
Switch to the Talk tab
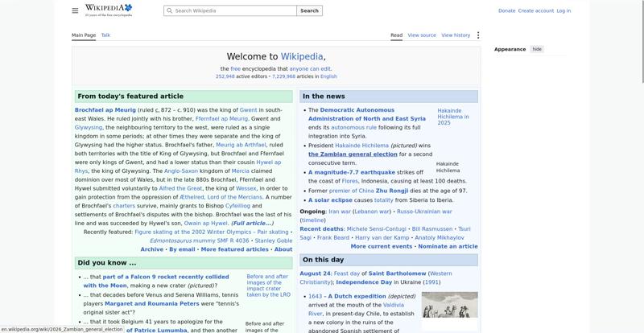[105, 35]
